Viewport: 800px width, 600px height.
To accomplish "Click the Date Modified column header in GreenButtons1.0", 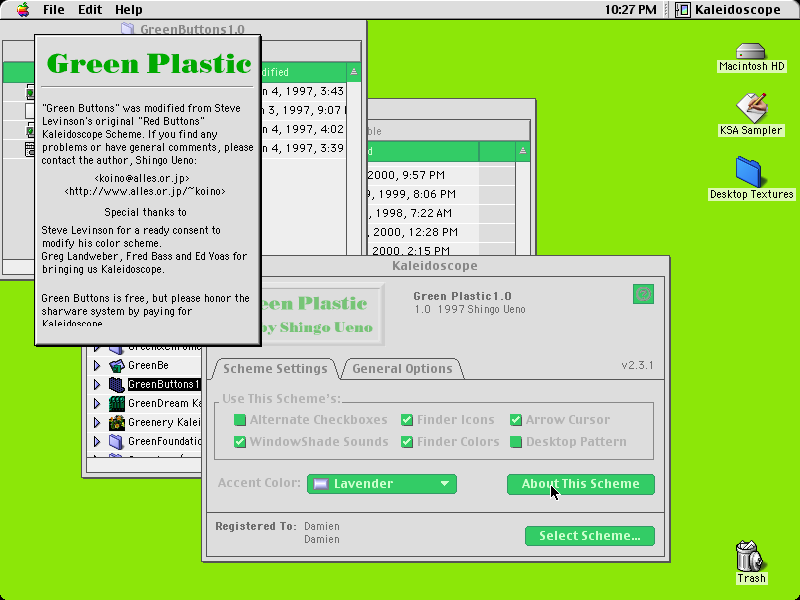I will point(304,72).
